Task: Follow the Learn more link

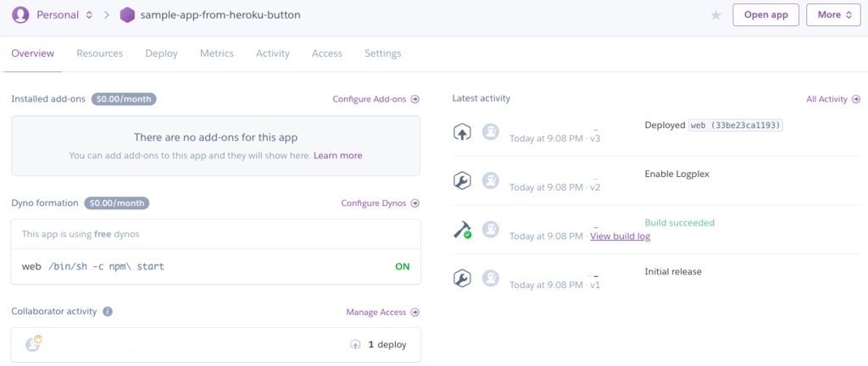Action: click(x=337, y=155)
